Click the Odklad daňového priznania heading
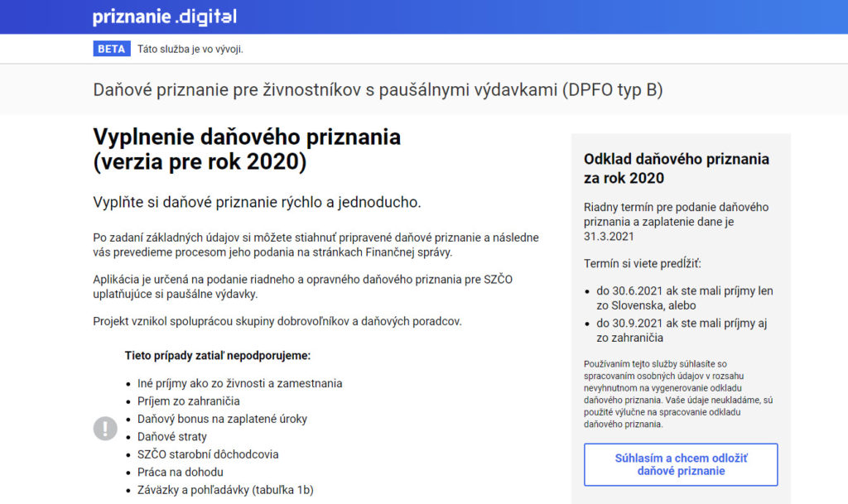The width and height of the screenshot is (848, 504). tap(676, 168)
